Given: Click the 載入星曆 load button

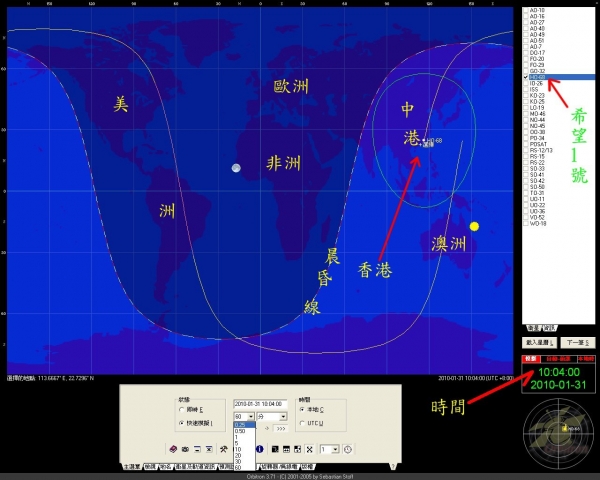Looking at the screenshot, I should click(x=539, y=342).
